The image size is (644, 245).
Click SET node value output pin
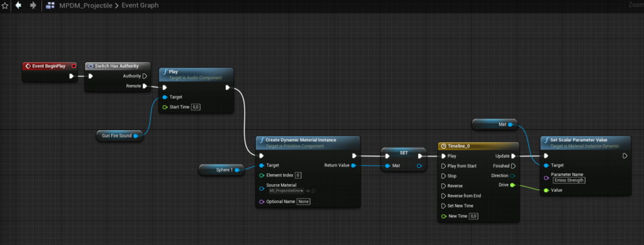pos(419,166)
